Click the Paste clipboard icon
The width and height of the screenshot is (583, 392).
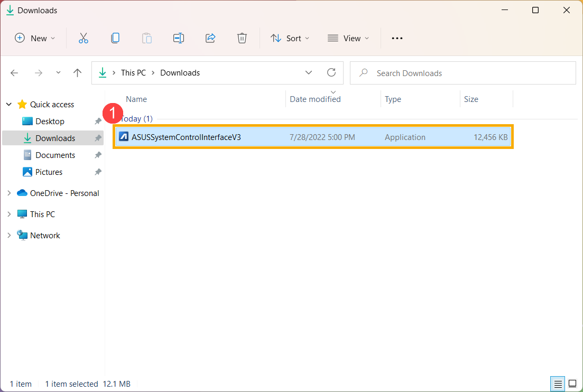tap(147, 38)
